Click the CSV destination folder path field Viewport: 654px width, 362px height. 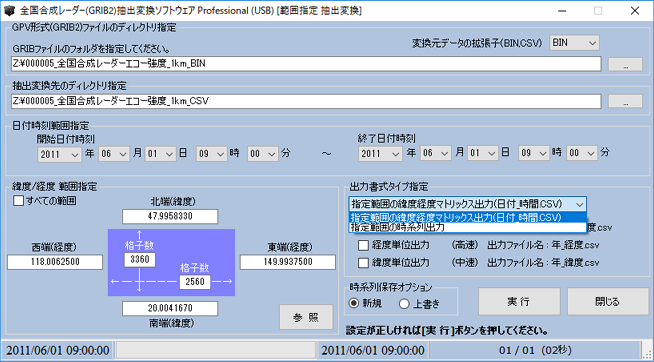click(x=306, y=101)
